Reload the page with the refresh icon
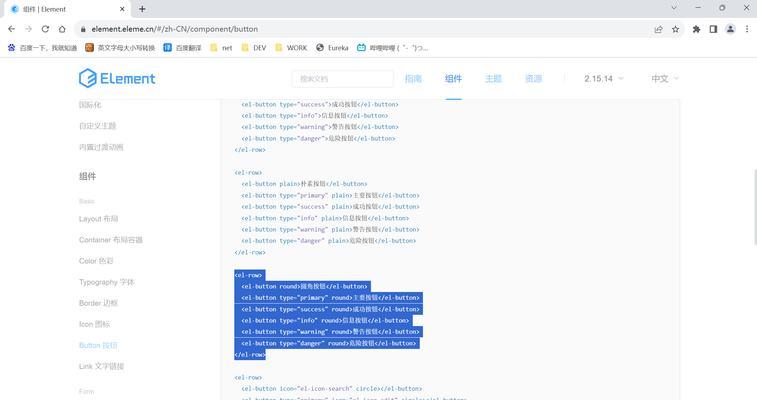The width and height of the screenshot is (757, 400). pyautogui.click(x=45, y=29)
